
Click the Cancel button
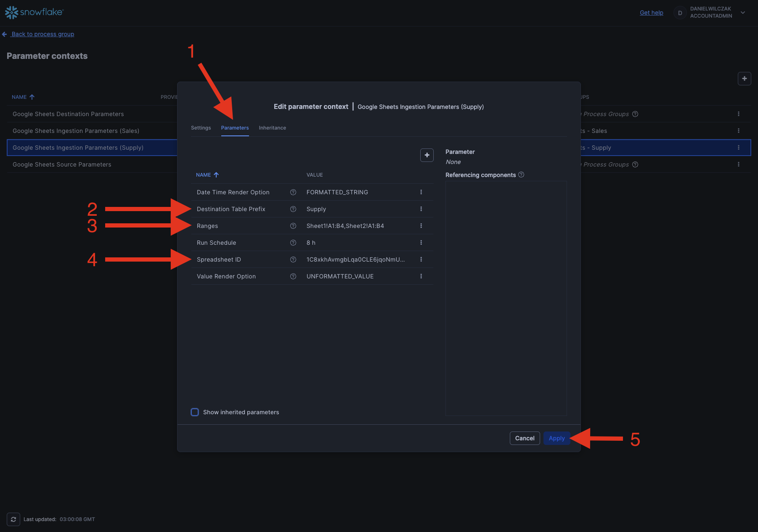[x=525, y=438]
